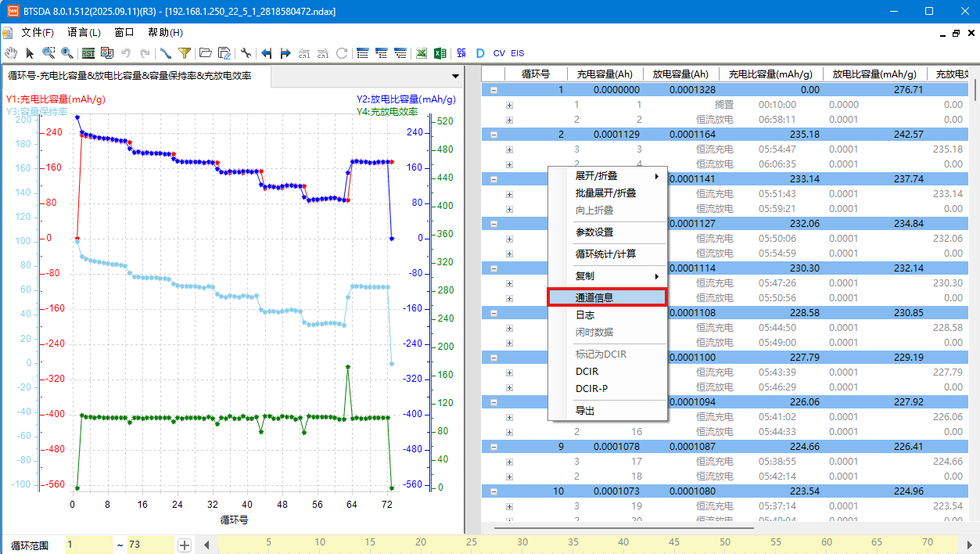Click the blue left arrow icon

[x=267, y=53]
